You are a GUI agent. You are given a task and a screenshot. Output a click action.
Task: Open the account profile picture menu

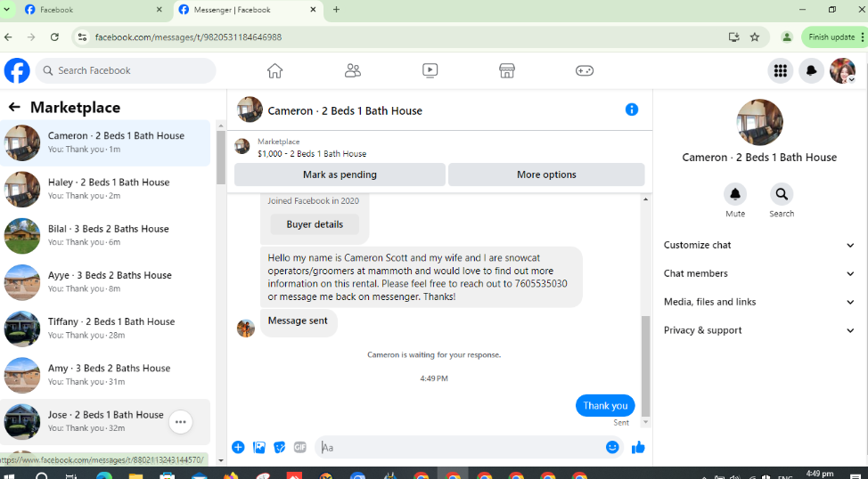coord(842,71)
